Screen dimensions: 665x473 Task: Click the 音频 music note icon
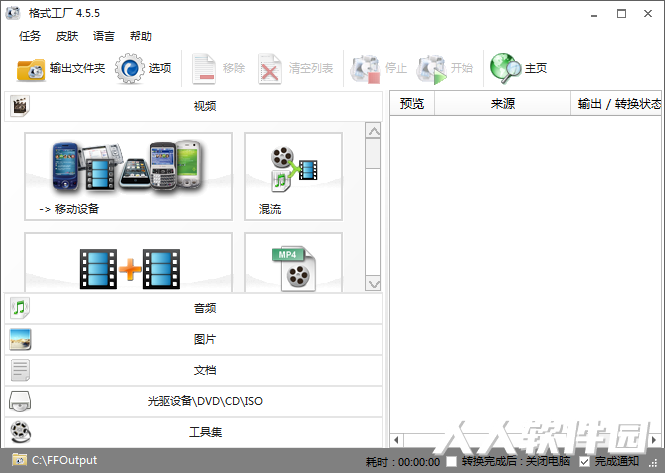coord(20,308)
